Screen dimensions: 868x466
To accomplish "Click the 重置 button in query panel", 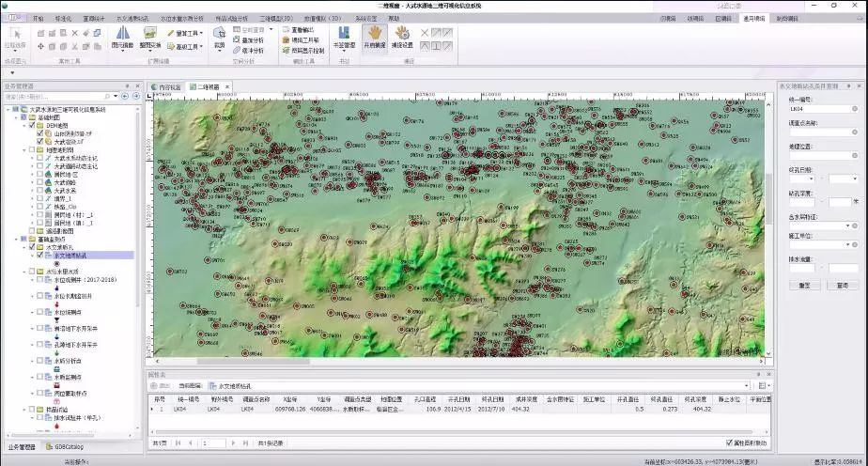I will [x=804, y=284].
